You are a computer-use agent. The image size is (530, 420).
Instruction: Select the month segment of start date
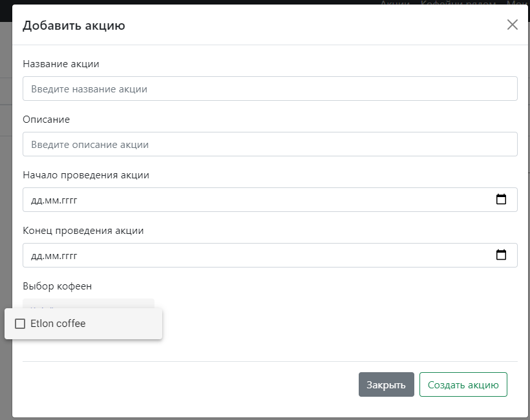[x=52, y=200]
